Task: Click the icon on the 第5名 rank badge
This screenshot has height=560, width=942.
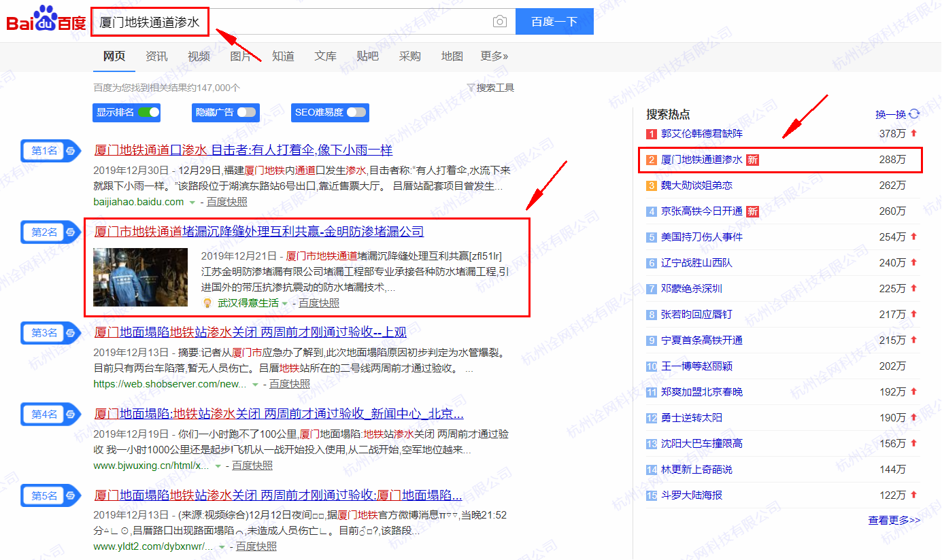Action: [70, 496]
